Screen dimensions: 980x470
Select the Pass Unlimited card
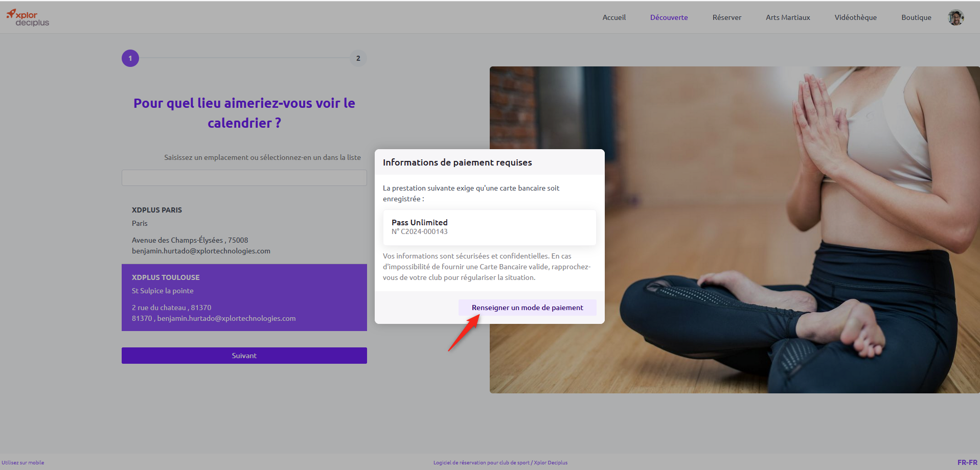490,227
